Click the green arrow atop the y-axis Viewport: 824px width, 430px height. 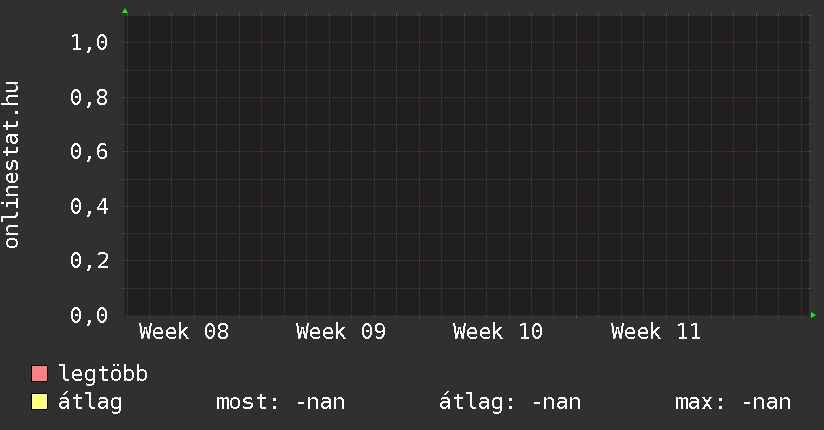pos(125,11)
